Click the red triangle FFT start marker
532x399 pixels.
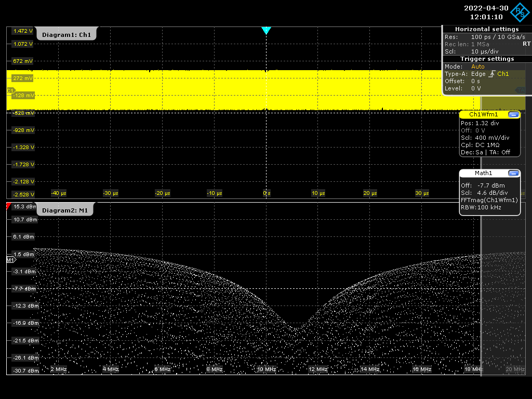[x=8, y=206]
